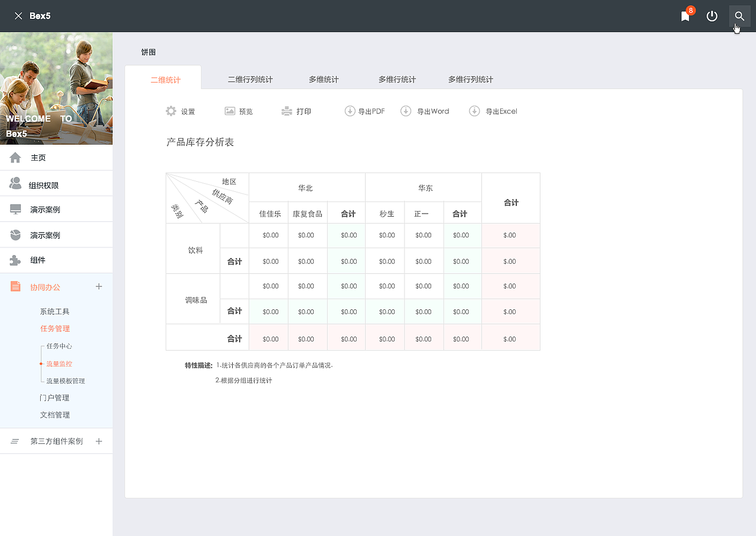Click the lines icon beside 第三方组件案例
Image resolution: width=756 pixels, height=536 pixels.
(15, 442)
